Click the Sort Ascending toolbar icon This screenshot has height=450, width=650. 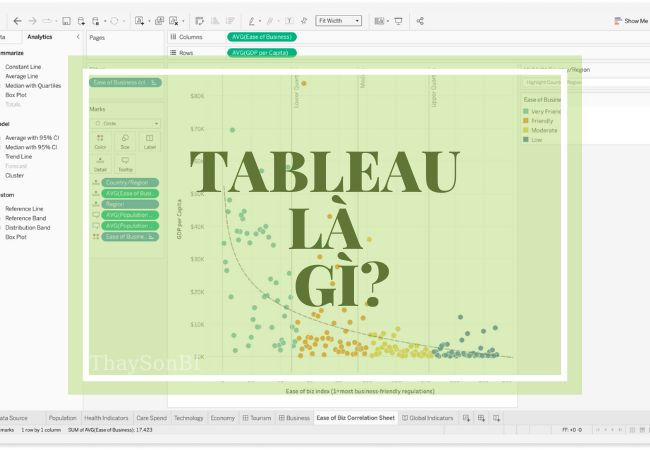click(215, 21)
